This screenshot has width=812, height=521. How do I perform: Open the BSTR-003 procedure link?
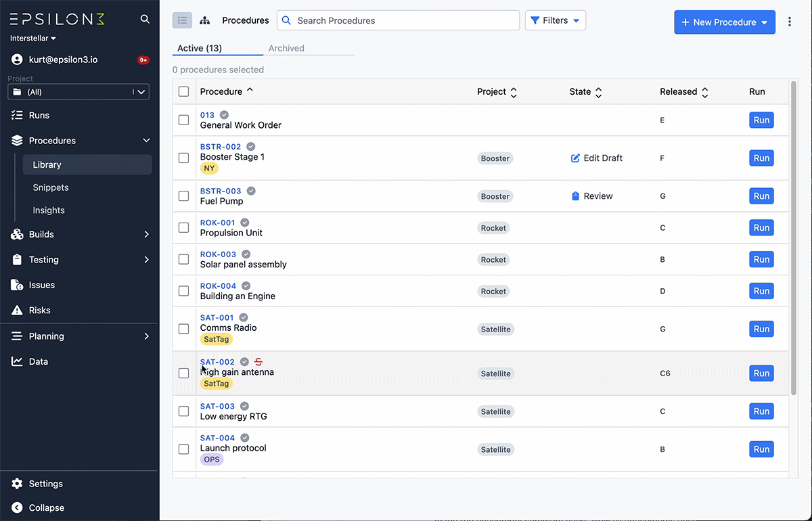(221, 191)
